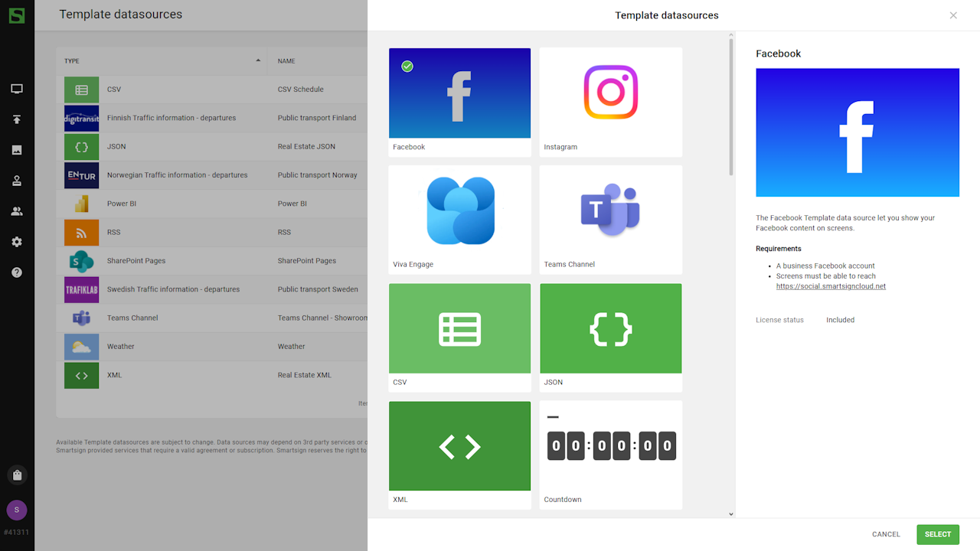Open the shopping bag store icon

(17, 475)
